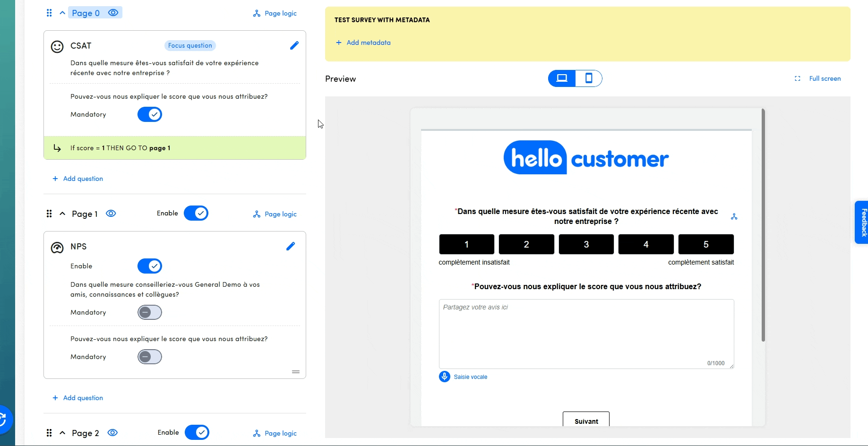
Task: Click the Partagez votre avis text area
Action: [586, 334]
